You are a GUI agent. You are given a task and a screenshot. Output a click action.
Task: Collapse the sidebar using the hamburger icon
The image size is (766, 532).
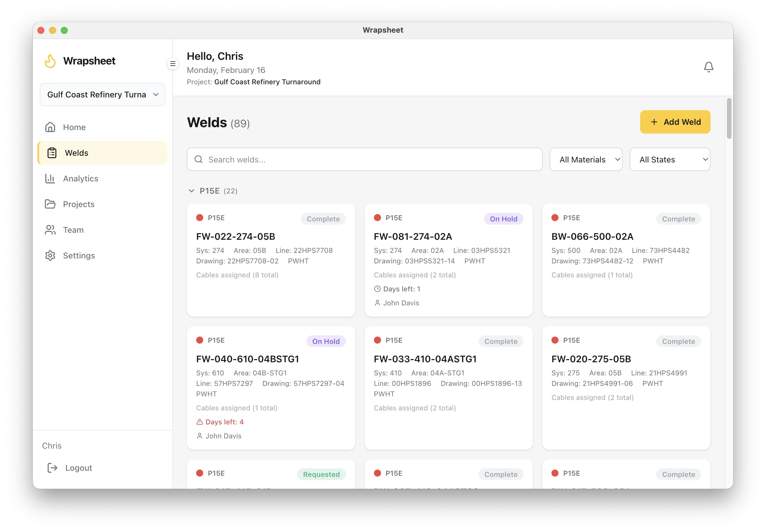[173, 64]
